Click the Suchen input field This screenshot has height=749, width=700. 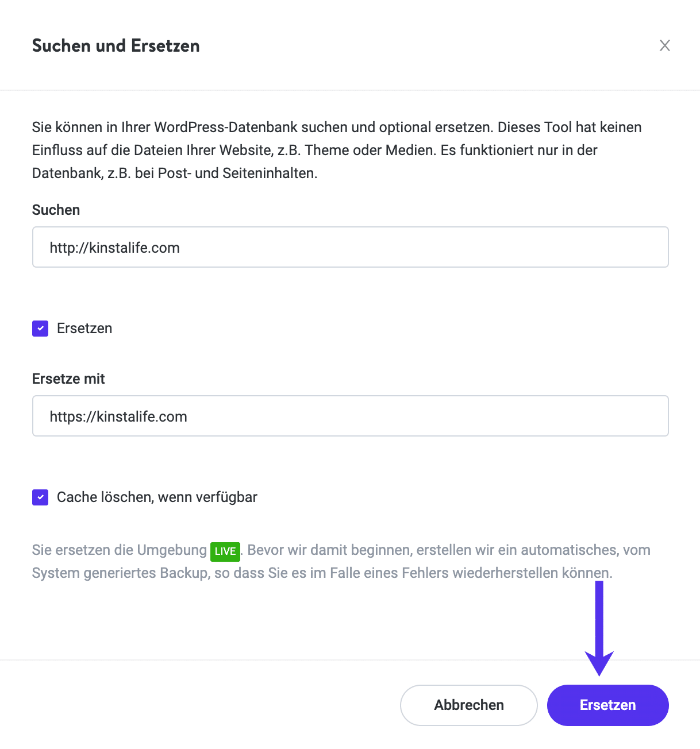pyautogui.click(x=350, y=247)
